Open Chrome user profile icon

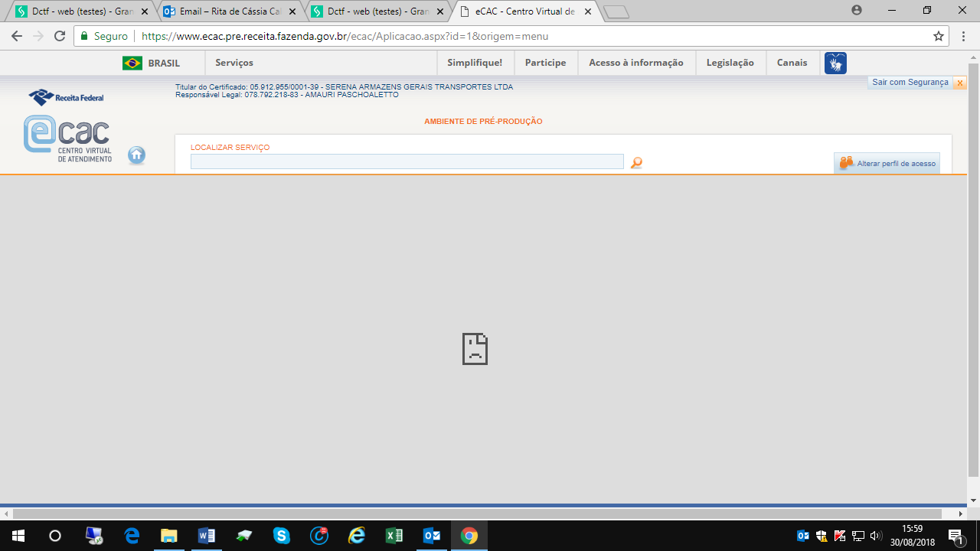pyautogui.click(x=856, y=10)
